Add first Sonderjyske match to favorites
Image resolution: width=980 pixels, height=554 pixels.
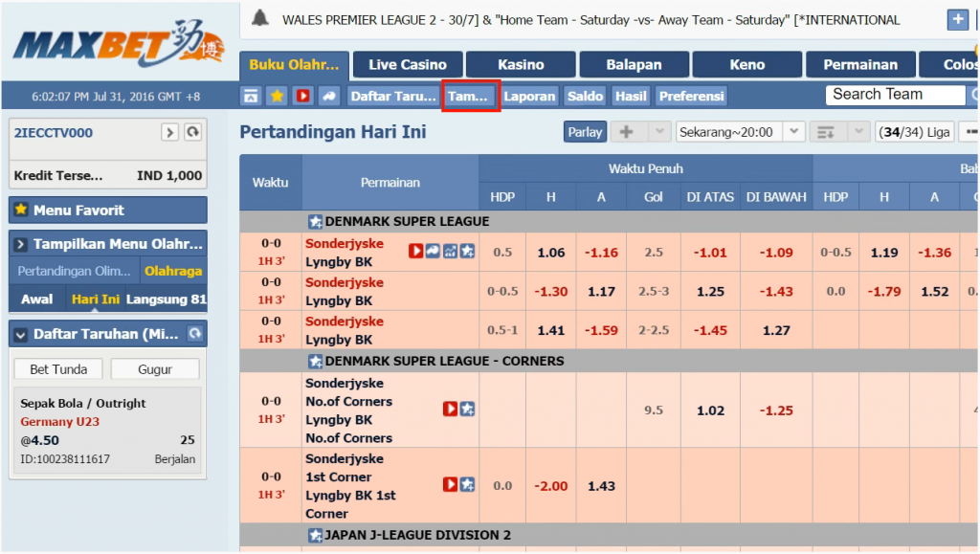click(467, 251)
